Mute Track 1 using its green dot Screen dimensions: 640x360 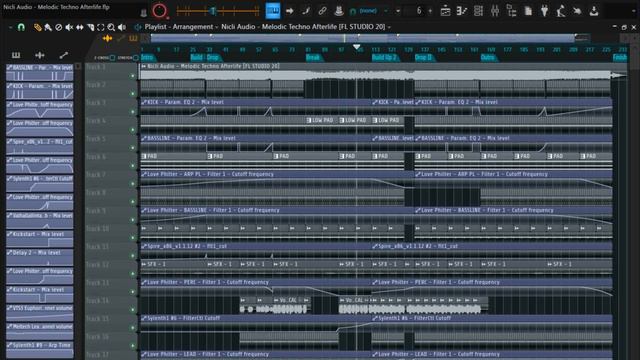(133, 76)
